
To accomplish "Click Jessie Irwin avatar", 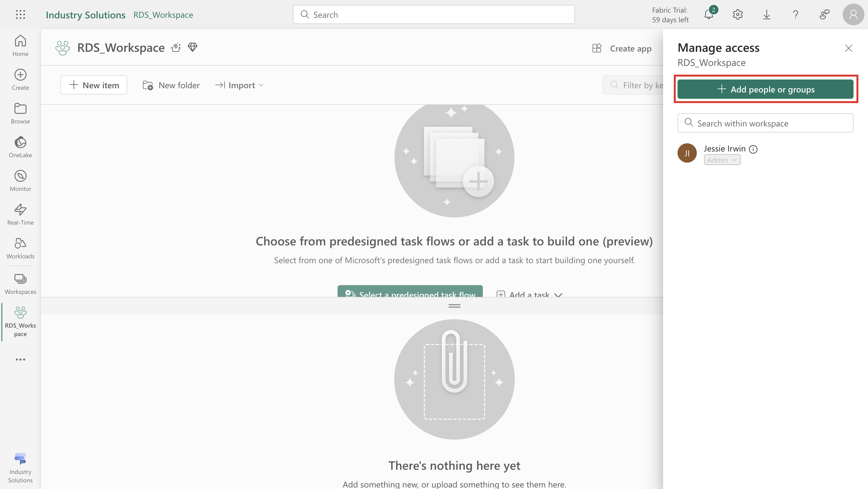I will pyautogui.click(x=687, y=153).
